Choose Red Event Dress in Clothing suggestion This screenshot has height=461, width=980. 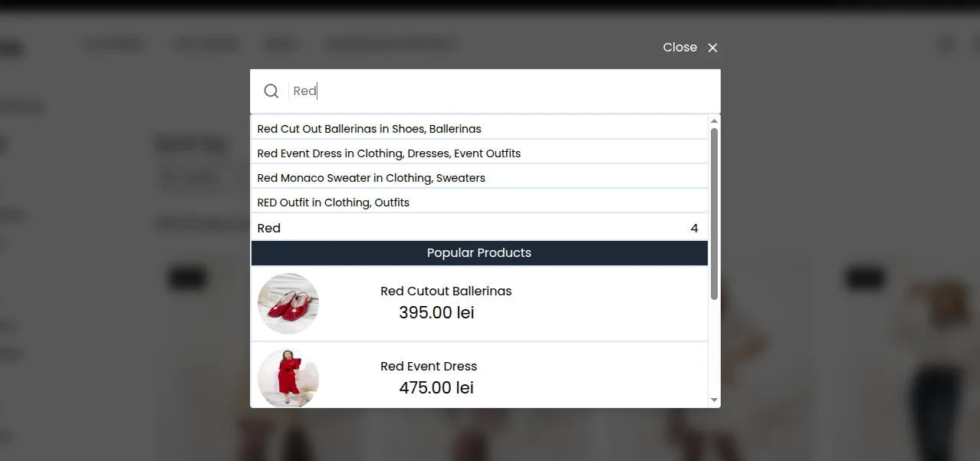389,153
